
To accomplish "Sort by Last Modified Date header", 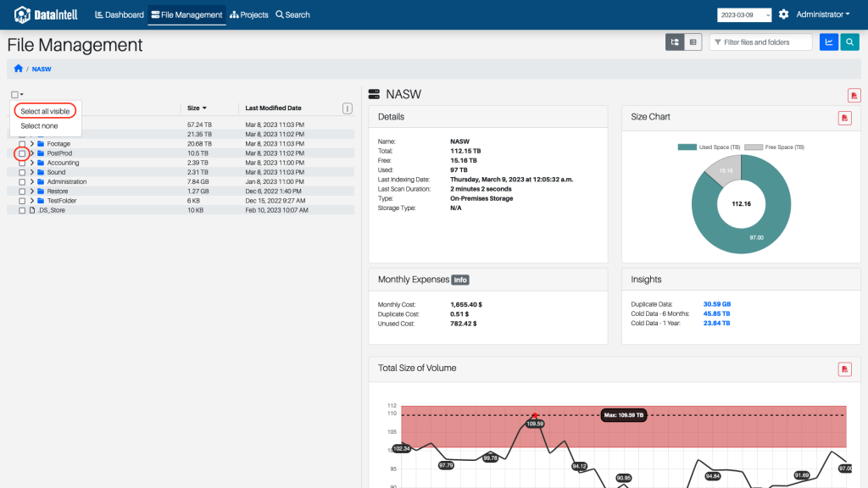I will click(274, 108).
